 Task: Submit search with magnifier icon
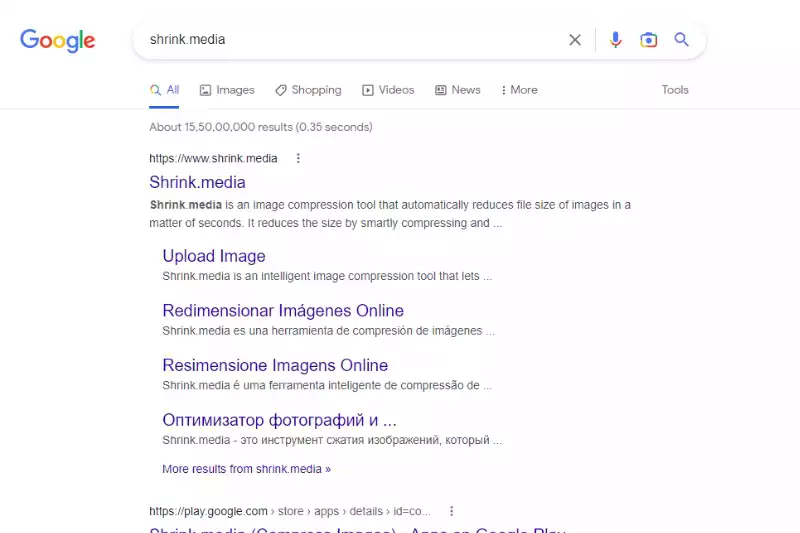pyautogui.click(x=682, y=39)
